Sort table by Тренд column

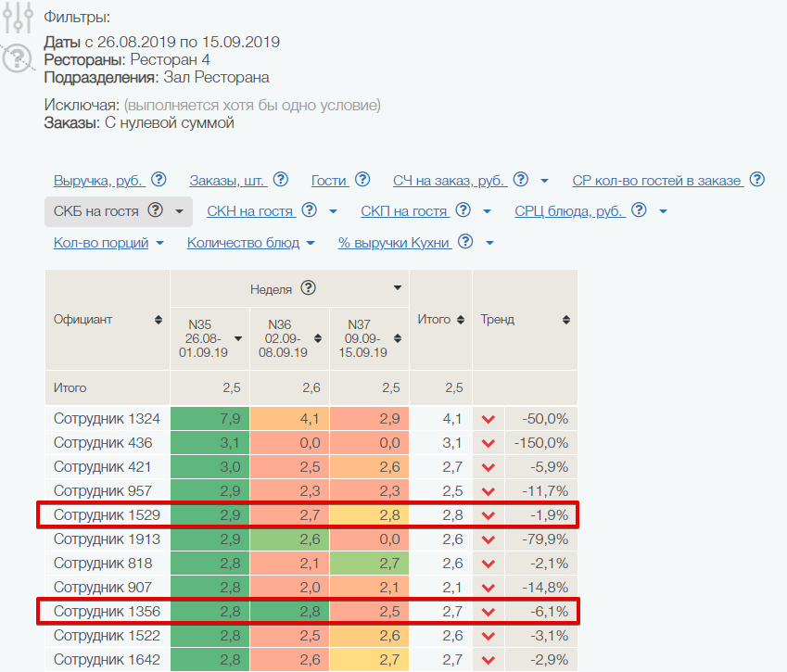[565, 320]
